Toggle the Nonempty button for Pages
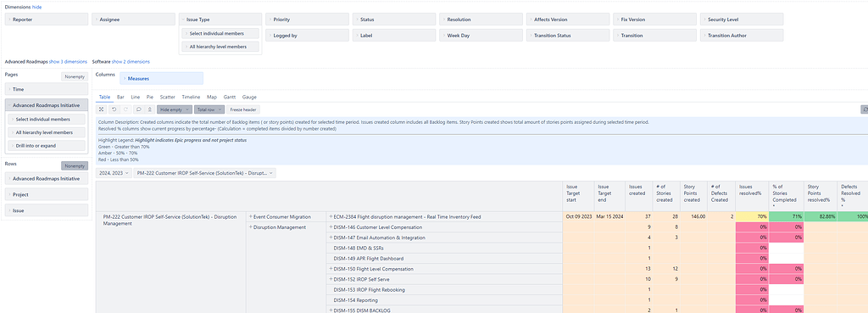Viewport: 868px width, 313px height. [x=75, y=77]
